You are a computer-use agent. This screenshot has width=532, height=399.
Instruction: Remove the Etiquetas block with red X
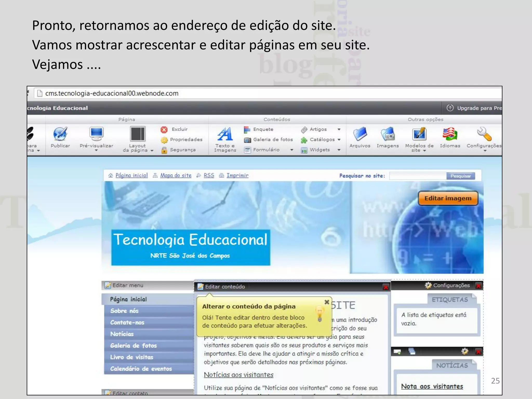[x=478, y=286]
